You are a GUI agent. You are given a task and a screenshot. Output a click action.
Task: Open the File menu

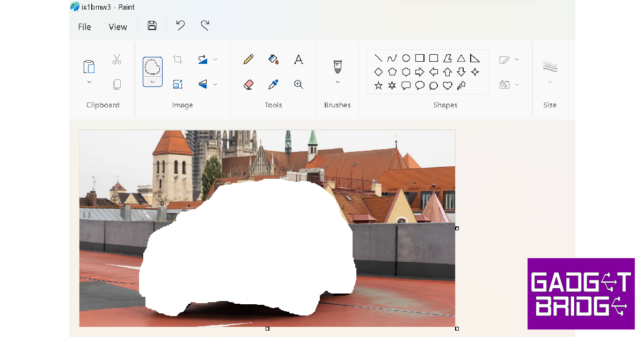(84, 26)
